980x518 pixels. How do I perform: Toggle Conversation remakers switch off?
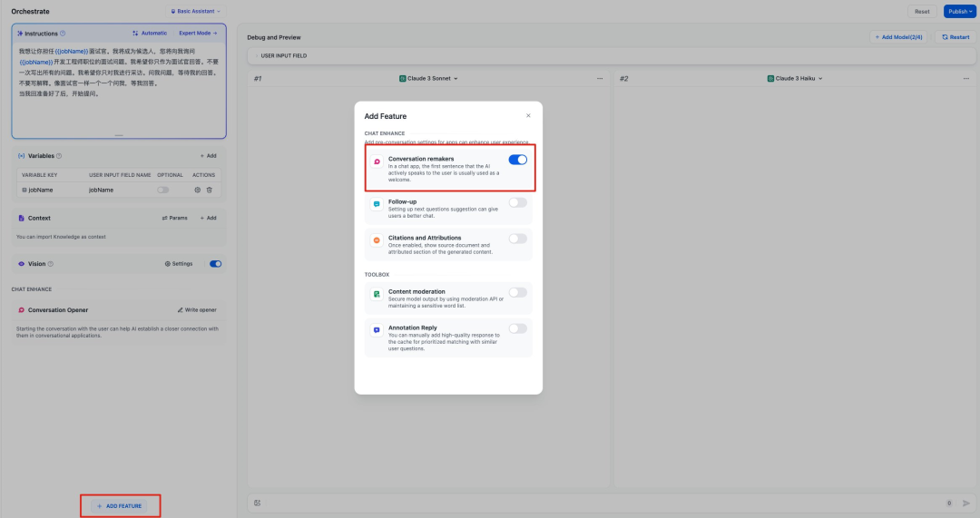(x=517, y=160)
